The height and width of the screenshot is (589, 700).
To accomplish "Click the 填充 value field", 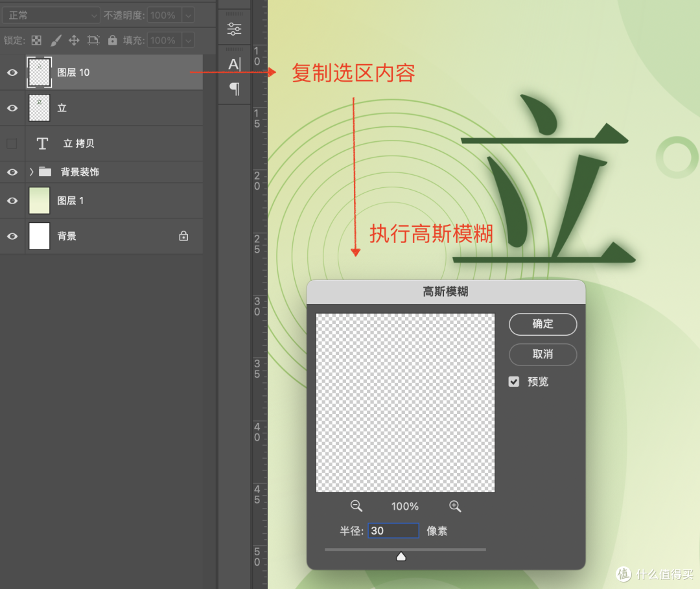I will [x=164, y=41].
